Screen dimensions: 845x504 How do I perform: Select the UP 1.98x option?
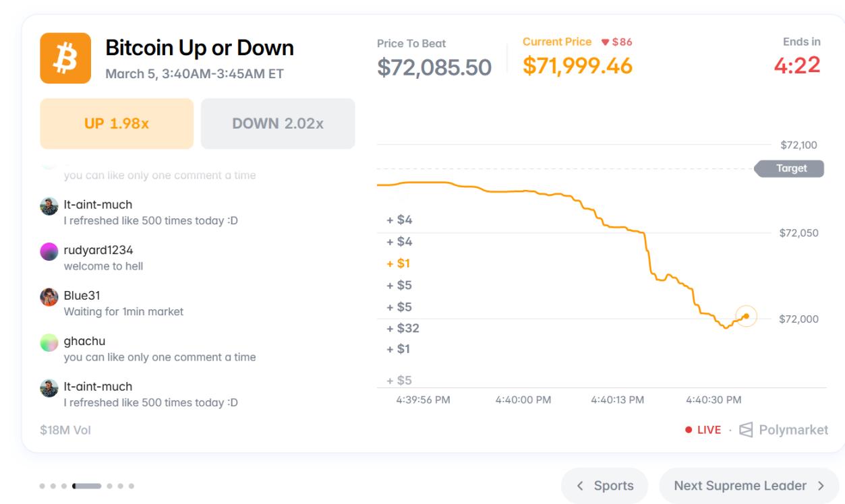pos(117,123)
